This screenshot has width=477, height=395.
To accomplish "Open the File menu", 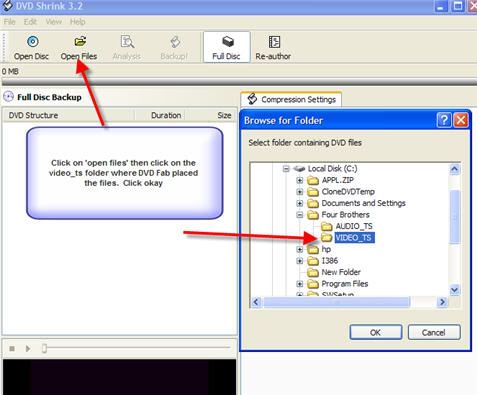I will (10, 22).
